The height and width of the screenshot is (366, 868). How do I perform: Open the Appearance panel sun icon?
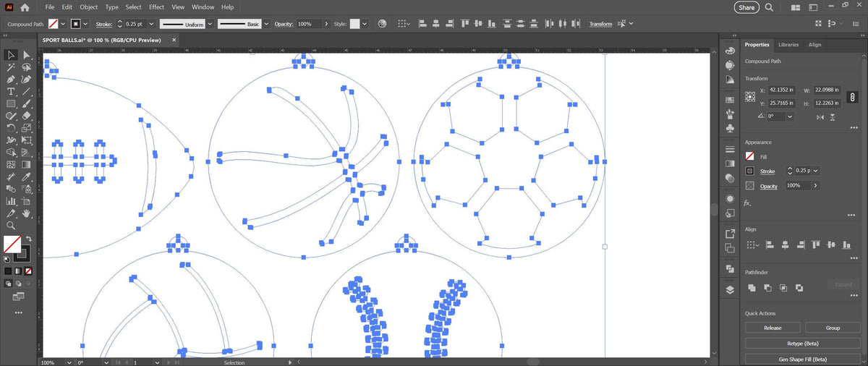[730, 198]
